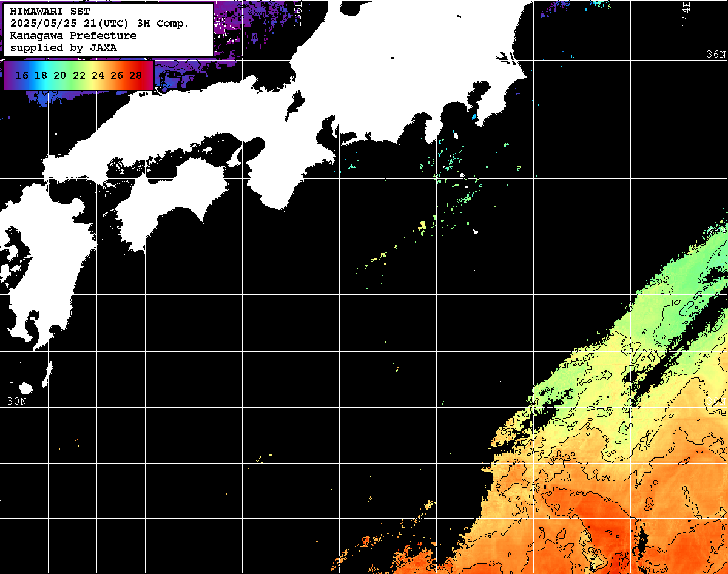
Task: Pick the 22 value on the color scale
Action: pos(79,76)
